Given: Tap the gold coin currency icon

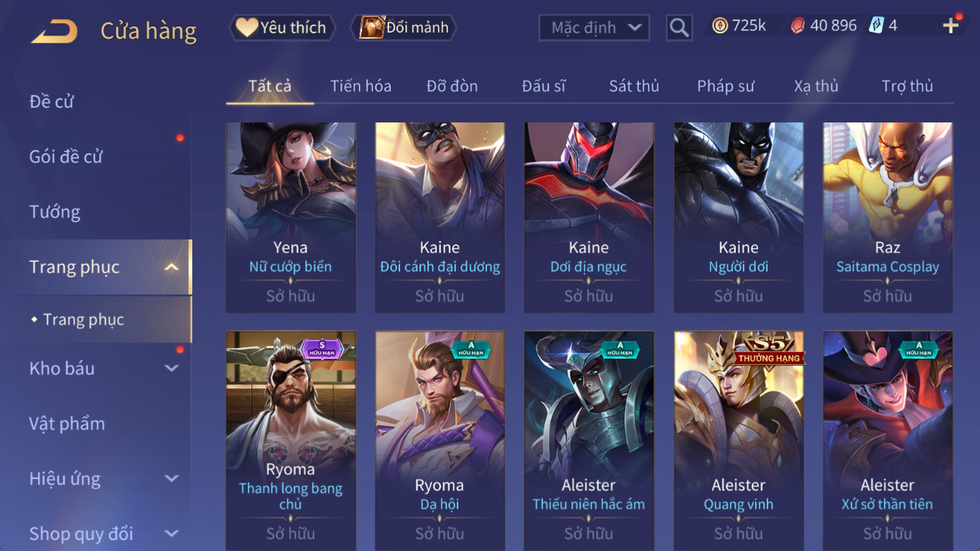Looking at the screenshot, I should coord(719,26).
